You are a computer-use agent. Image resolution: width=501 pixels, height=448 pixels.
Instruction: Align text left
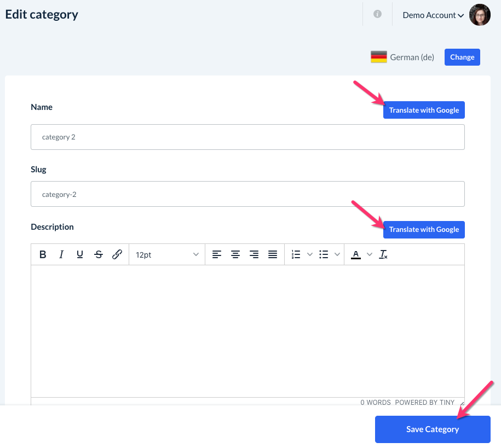point(217,254)
